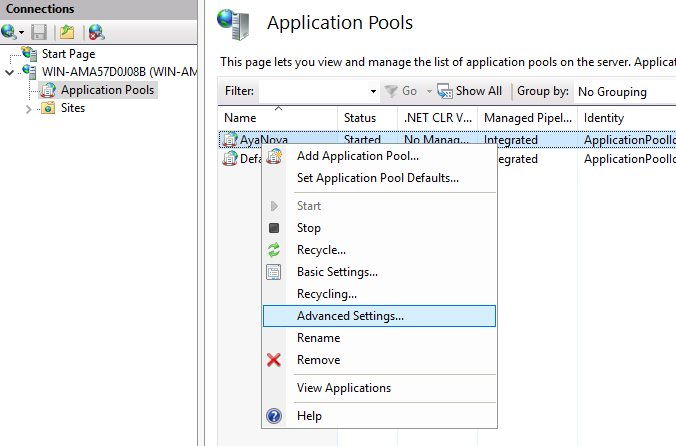Choose View Applications from context menu
676x446 pixels.
pos(379,388)
